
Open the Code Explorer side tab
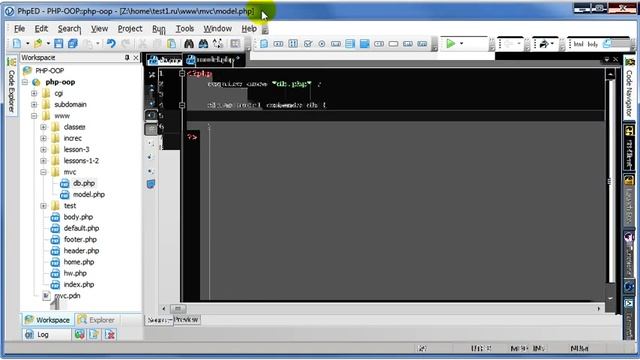pyautogui.click(x=11, y=86)
